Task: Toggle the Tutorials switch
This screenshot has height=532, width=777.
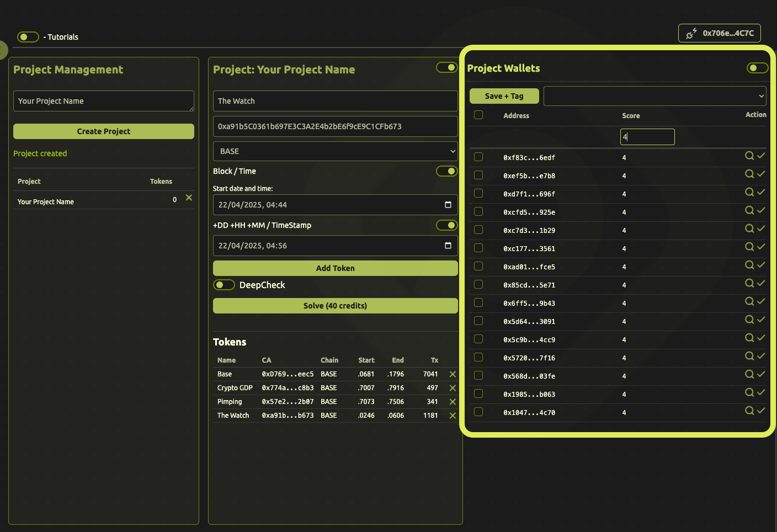Action: pos(28,37)
